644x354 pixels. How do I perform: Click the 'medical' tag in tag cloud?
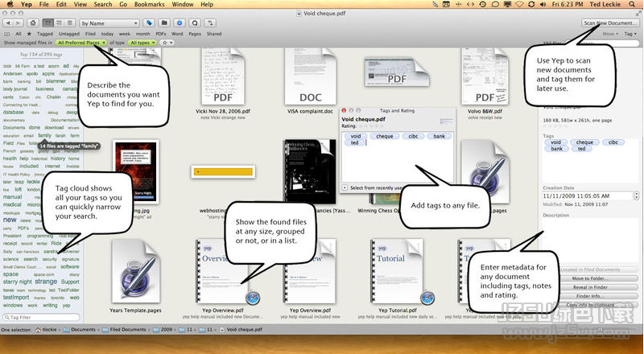[12, 204]
